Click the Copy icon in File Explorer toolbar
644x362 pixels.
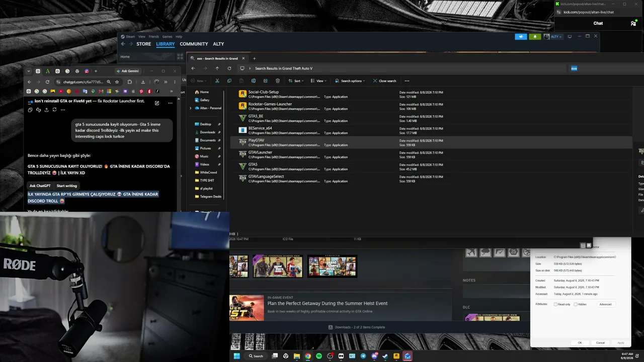(229, 81)
